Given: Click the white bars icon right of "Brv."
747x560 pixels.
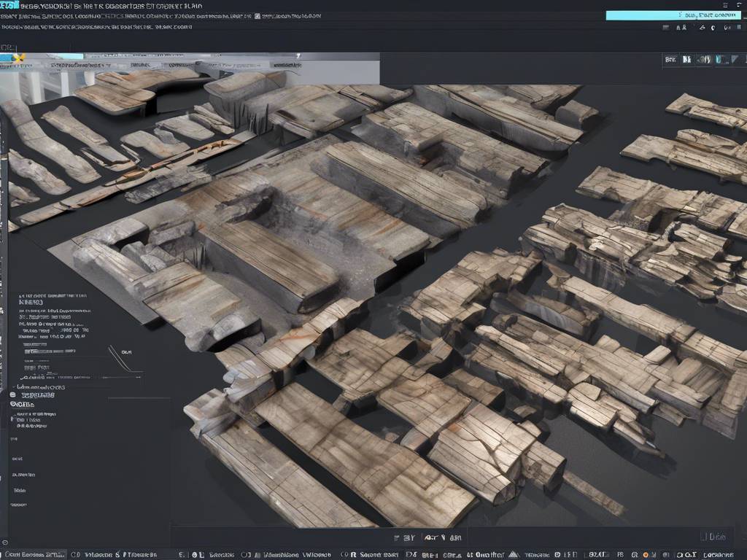Looking at the screenshot, I should (686, 60).
